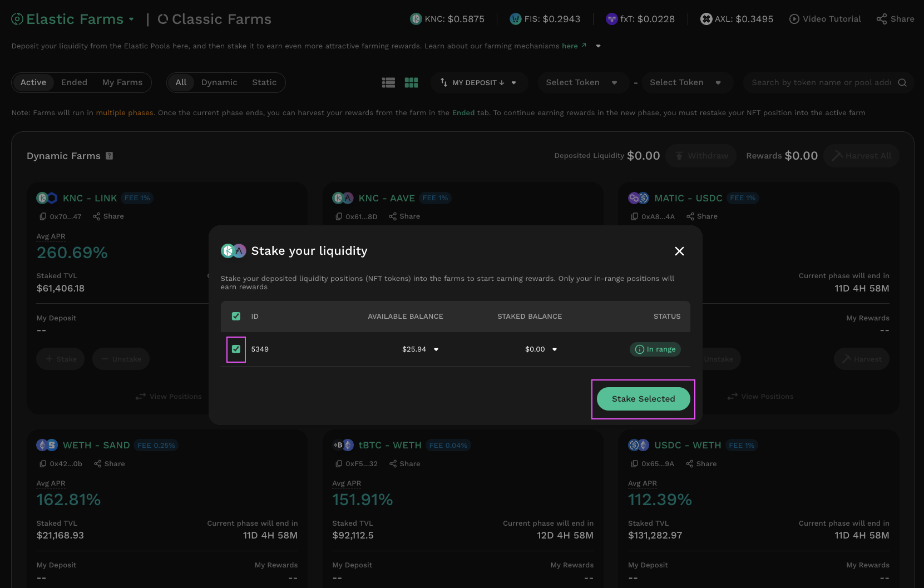Viewport: 924px width, 588px height.
Task: Share the USDC - WETH farm
Action: point(701,463)
